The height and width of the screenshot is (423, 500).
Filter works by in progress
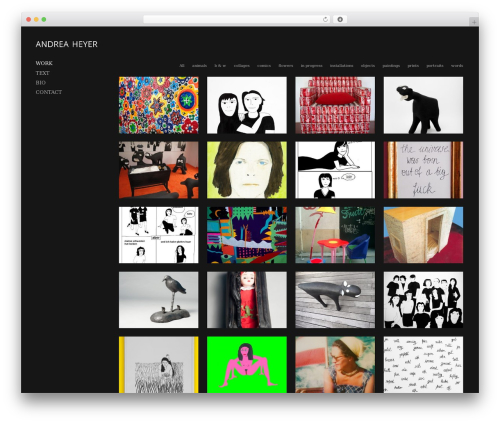(312, 66)
